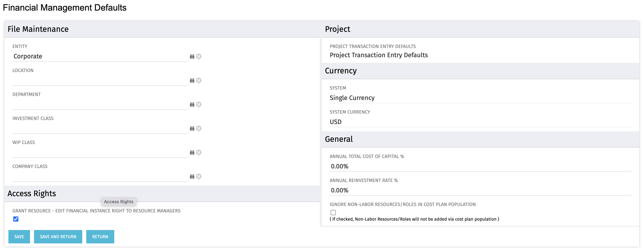The image size is (644, 252).
Task: Click the Entity input containing Corporate
Action: click(100, 56)
